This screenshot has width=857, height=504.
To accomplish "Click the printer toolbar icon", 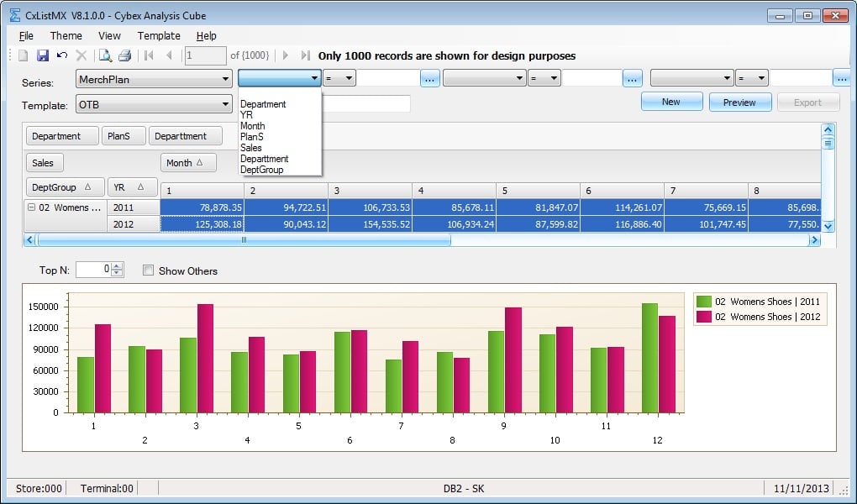I will (x=124, y=55).
